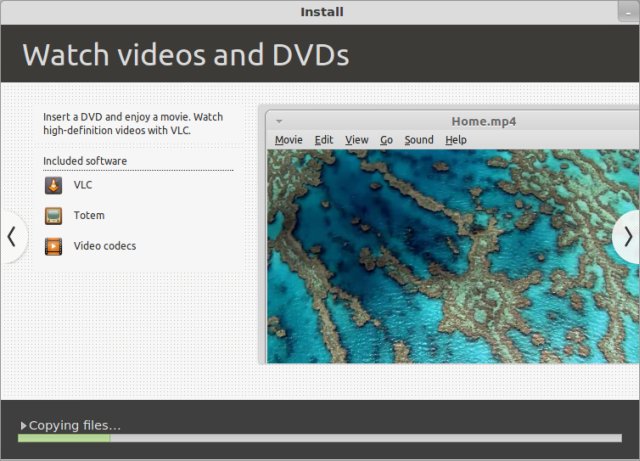
Task: Click the Video codecs film icon
Action: pos(53,246)
